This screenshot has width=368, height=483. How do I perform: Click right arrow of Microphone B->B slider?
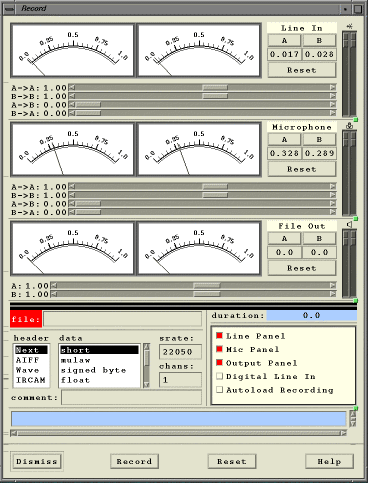point(333,195)
